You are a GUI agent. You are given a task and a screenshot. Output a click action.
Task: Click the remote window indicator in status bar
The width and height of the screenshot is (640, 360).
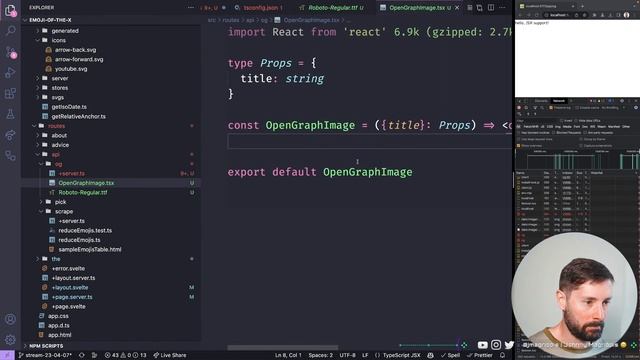[x=7, y=355]
